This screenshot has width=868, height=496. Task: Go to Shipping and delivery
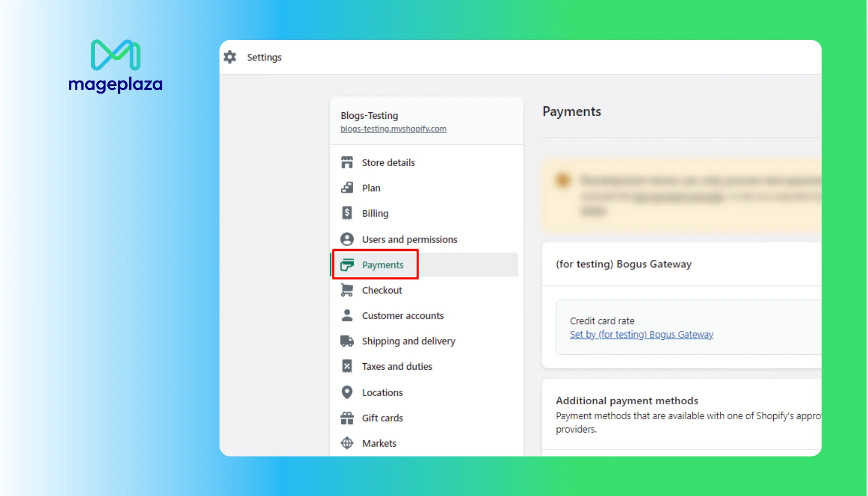click(425, 341)
